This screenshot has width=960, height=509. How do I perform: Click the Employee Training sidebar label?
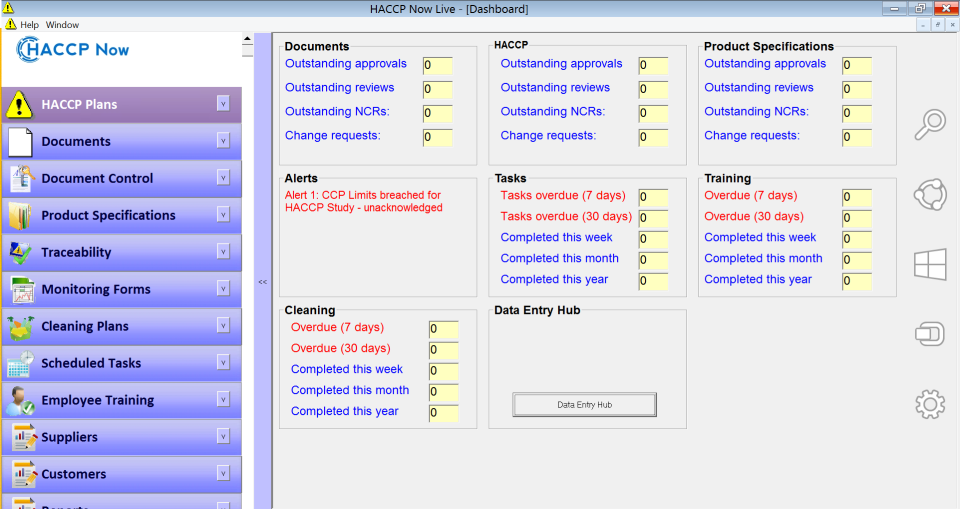[97, 401]
